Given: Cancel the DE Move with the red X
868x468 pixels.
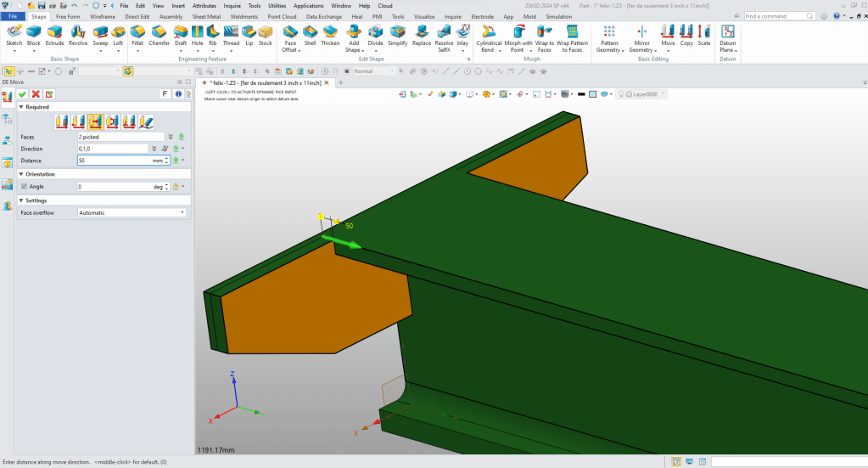Looking at the screenshot, I should point(36,93).
